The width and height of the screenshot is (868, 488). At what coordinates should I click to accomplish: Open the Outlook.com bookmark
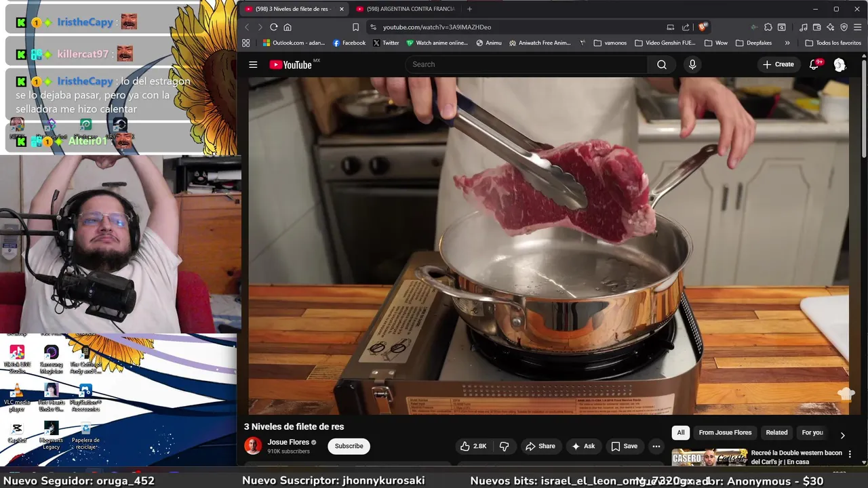click(x=294, y=43)
